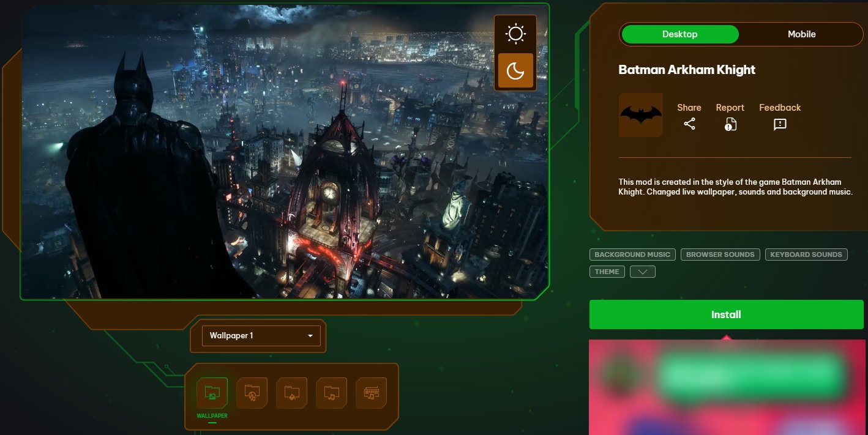Report this mod
This screenshot has height=435, width=868.
tap(730, 116)
